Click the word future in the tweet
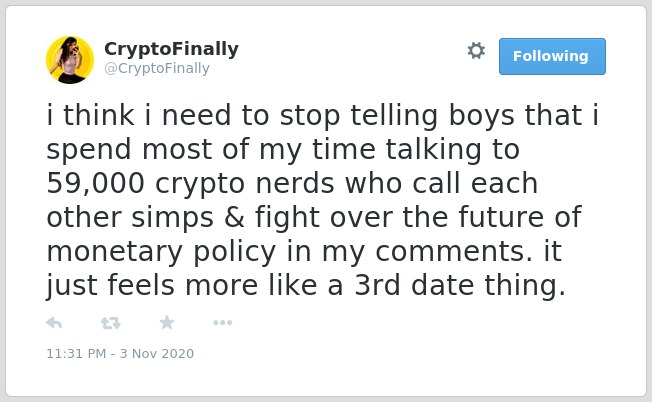The height and width of the screenshot is (402, 652). point(501,217)
